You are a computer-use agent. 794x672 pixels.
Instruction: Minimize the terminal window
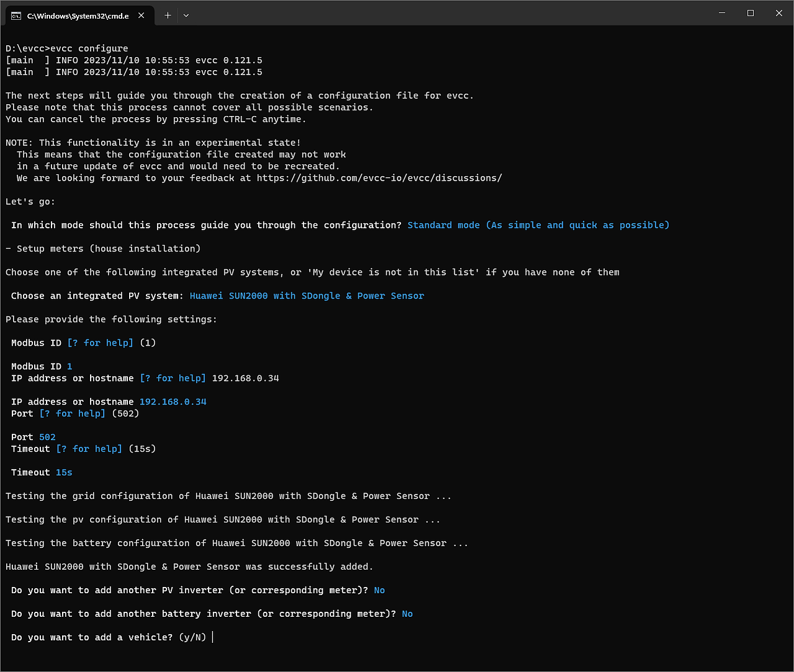pyautogui.click(x=722, y=13)
